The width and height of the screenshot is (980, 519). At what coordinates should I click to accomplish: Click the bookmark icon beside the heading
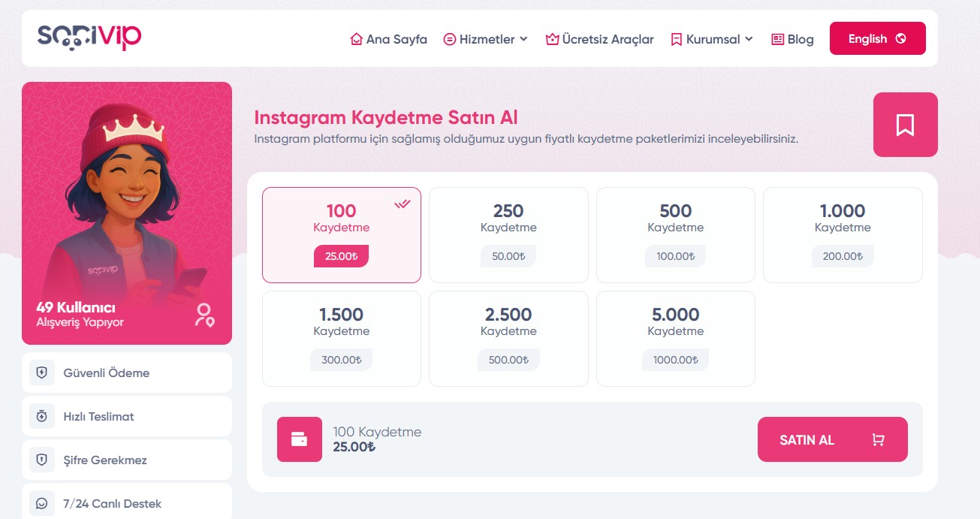click(905, 125)
